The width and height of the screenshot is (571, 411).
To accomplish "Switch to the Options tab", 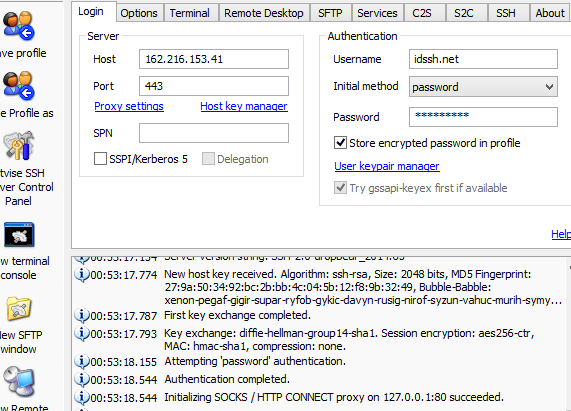I will point(139,13).
